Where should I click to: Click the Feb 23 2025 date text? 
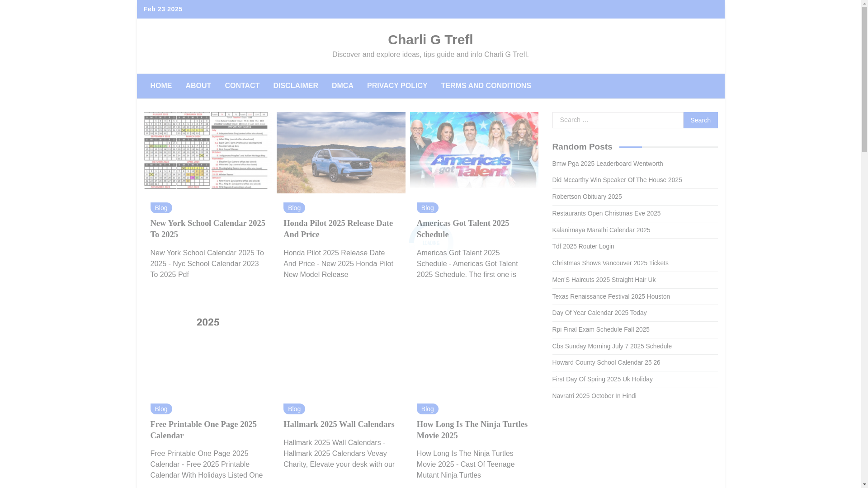click(x=163, y=9)
